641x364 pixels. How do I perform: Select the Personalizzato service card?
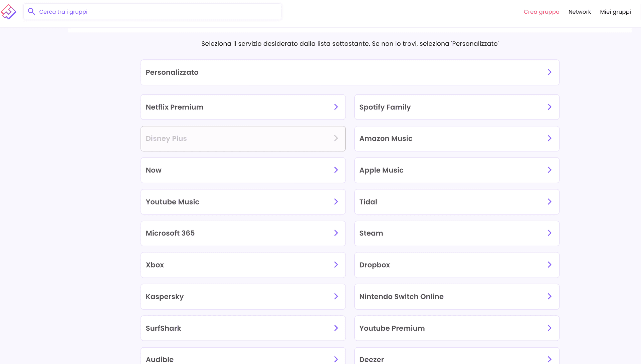350,72
